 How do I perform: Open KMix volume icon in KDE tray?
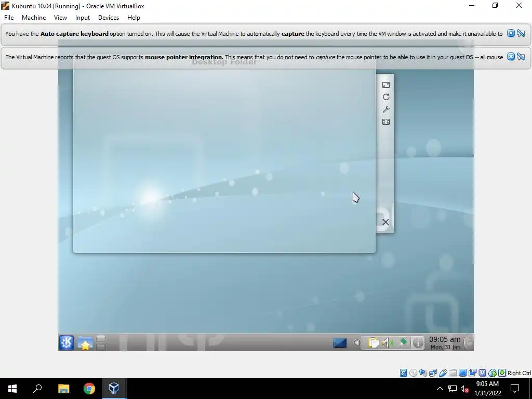pyautogui.click(x=387, y=343)
